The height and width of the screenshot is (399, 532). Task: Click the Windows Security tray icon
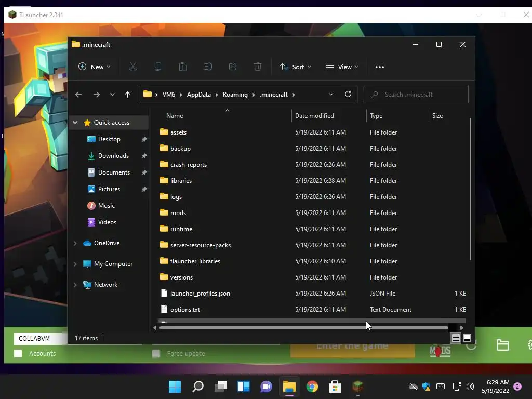tap(427, 387)
